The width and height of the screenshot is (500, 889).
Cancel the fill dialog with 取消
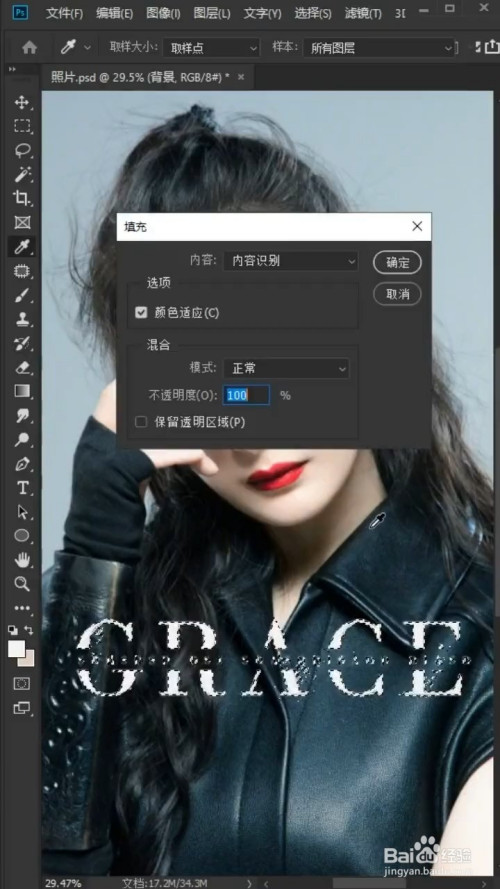(x=397, y=294)
